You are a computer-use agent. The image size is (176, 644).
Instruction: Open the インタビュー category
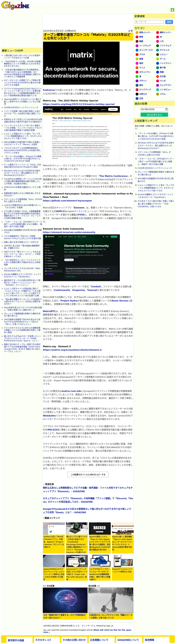coord(166,90)
